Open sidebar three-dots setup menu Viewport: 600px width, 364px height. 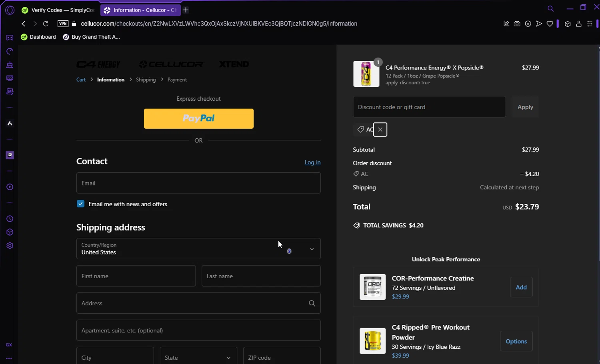click(x=9, y=358)
